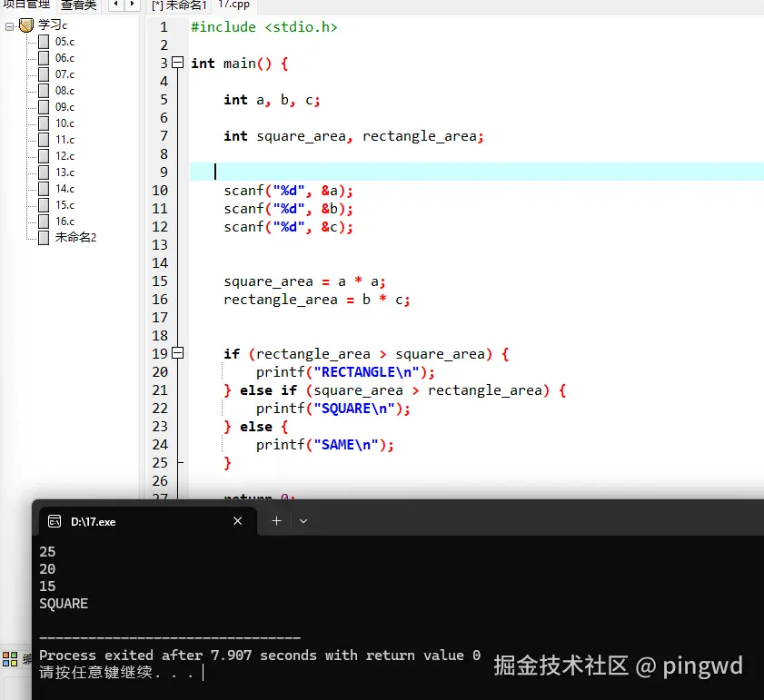Open file 06.c in the project tree
Screen dimensions: 764x700
64,58
